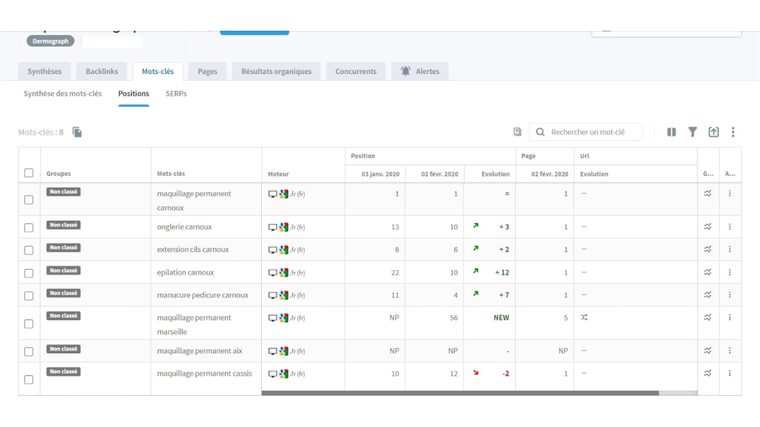Click the search magnifier icon
The width and height of the screenshot is (760, 427).
coord(540,132)
